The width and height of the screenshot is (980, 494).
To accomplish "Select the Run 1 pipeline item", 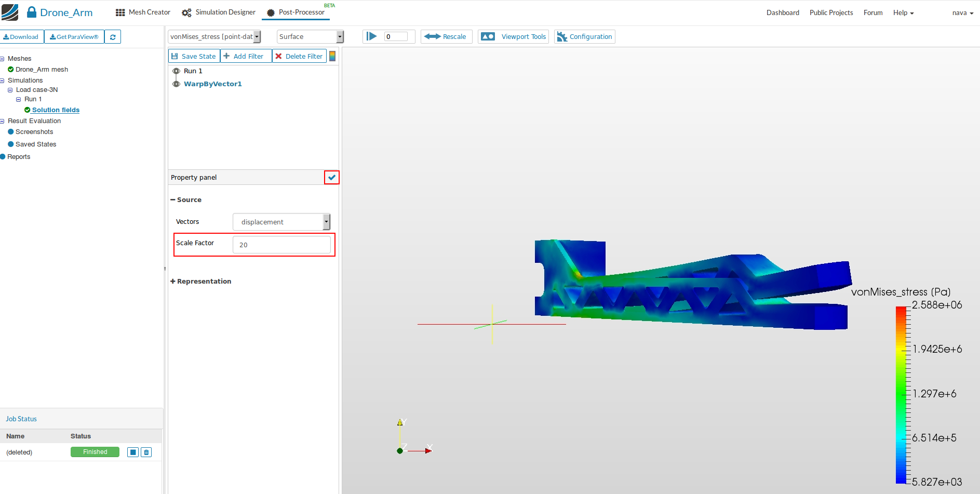I will coord(193,71).
